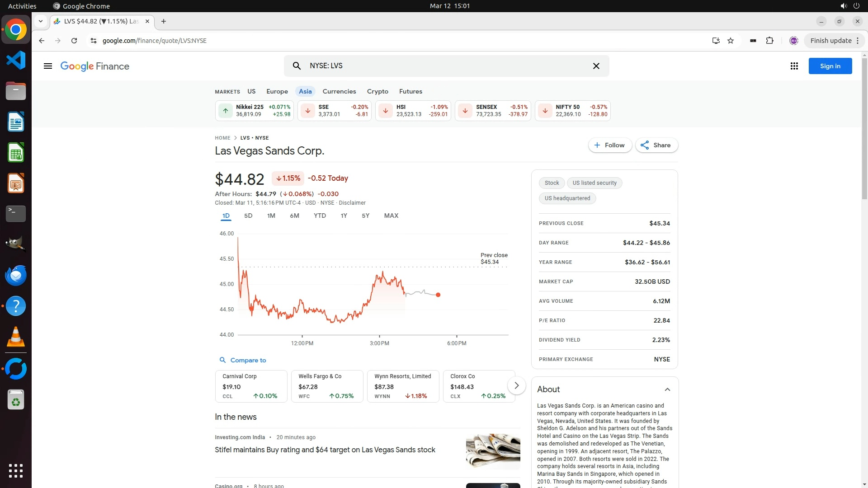Clear the search box with the X icon
Image resolution: width=868 pixels, height=488 pixels.
(596, 66)
